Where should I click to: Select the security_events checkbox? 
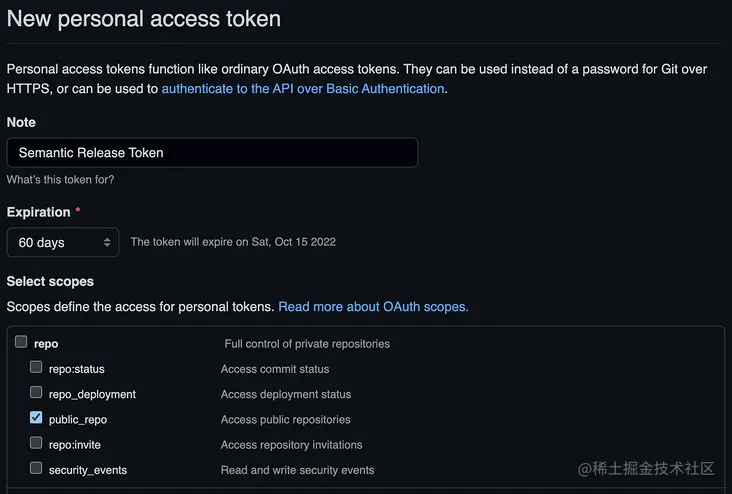coord(36,468)
